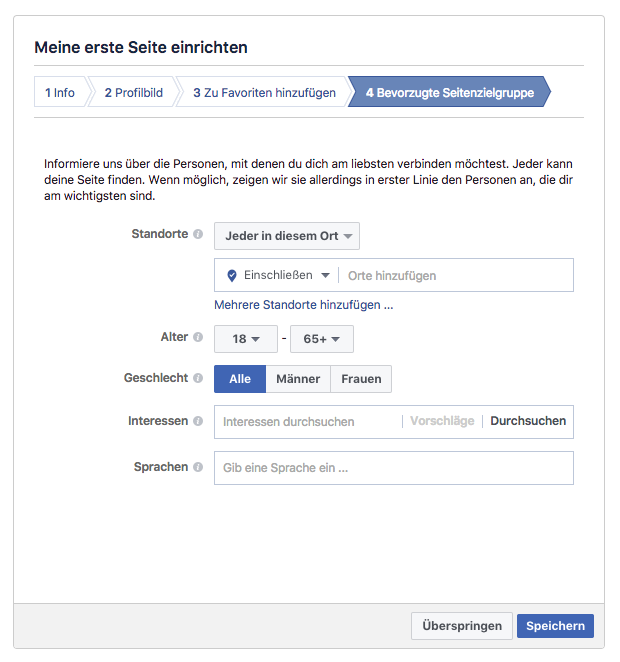Go to step 1 Info tab
This screenshot has width=620, height=662.
[x=60, y=92]
